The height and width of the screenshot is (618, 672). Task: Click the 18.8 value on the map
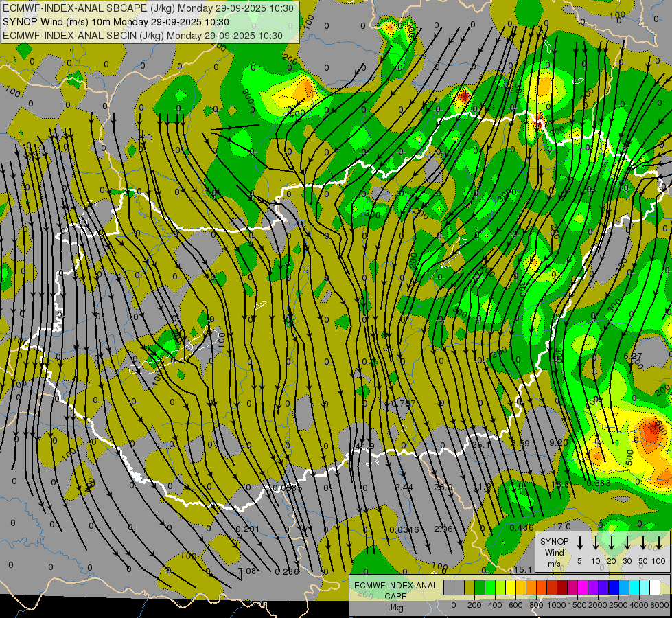pyautogui.click(x=559, y=484)
